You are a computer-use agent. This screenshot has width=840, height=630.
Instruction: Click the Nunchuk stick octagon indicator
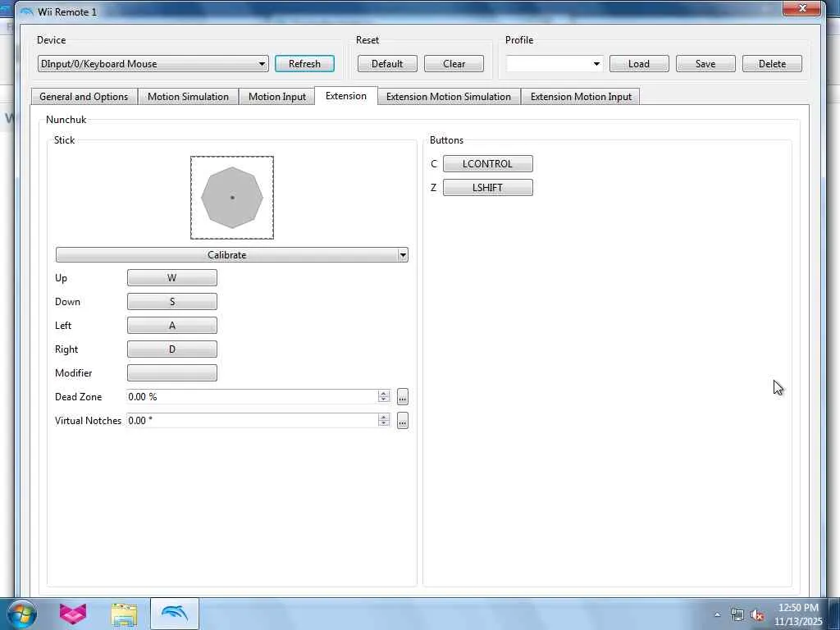click(232, 198)
